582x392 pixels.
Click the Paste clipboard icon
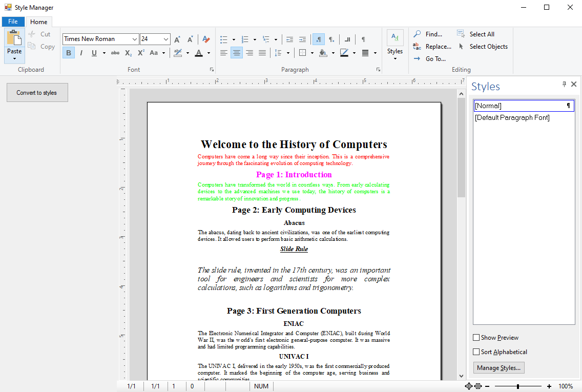14,38
